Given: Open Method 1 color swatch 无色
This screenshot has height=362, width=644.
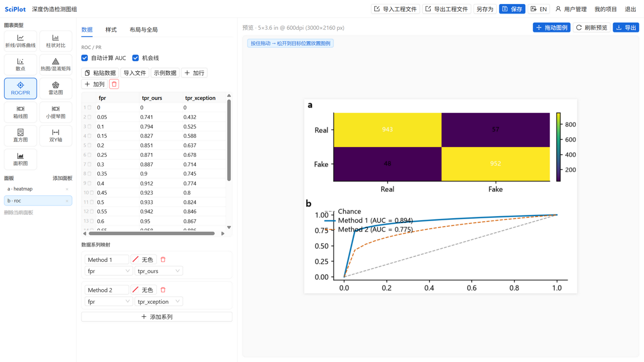Looking at the screenshot, I should pyautogui.click(x=143, y=259).
